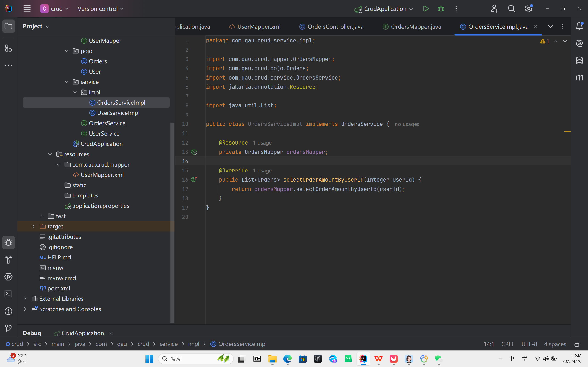The height and width of the screenshot is (367, 588).
Task: Toggle the Project tool window folder button
Action: click(x=8, y=26)
